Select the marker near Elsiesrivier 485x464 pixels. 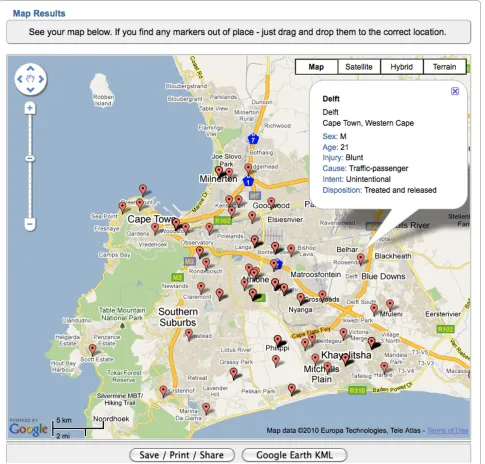(252, 216)
